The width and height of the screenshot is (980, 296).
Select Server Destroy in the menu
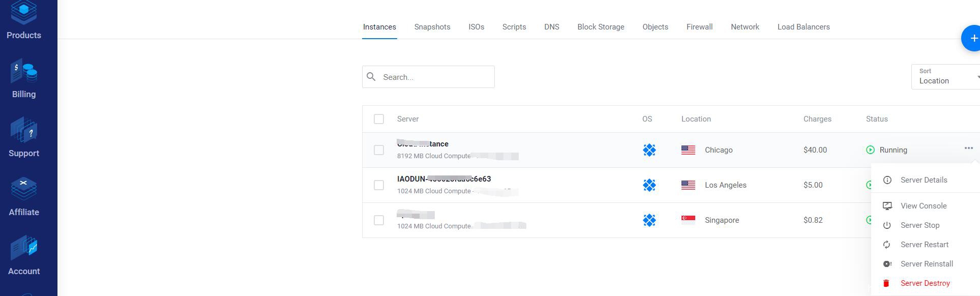click(925, 283)
